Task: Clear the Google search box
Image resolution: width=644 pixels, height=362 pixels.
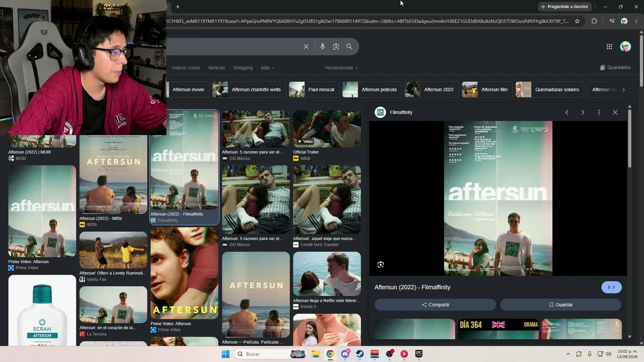Action: click(x=306, y=47)
